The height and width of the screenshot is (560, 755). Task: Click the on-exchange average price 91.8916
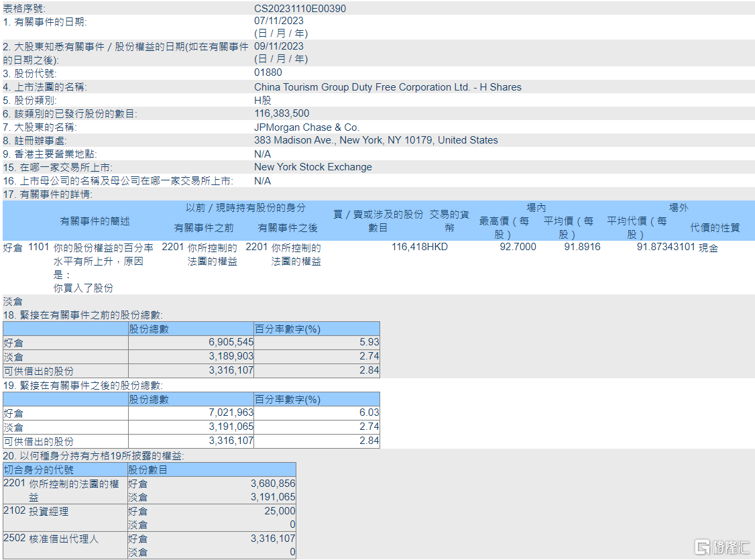click(582, 247)
